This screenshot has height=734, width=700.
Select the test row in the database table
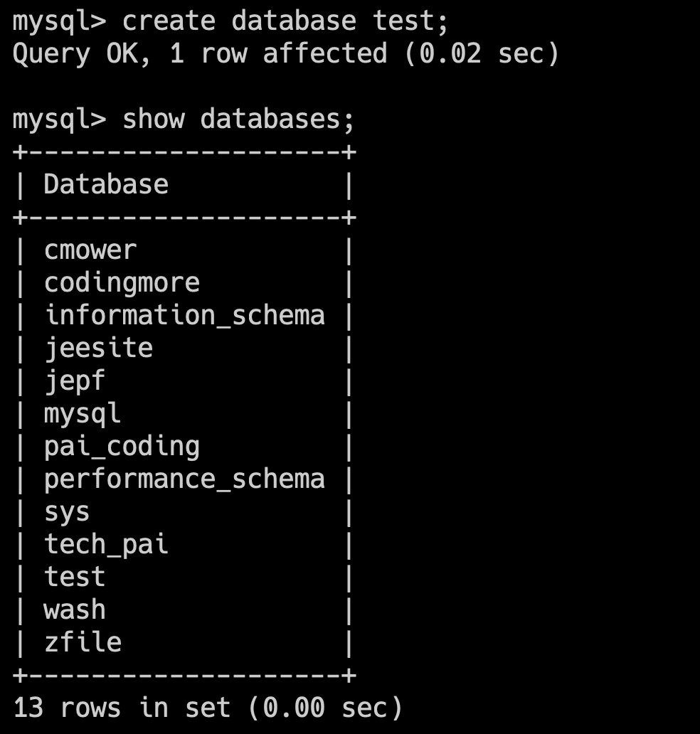(x=75, y=577)
